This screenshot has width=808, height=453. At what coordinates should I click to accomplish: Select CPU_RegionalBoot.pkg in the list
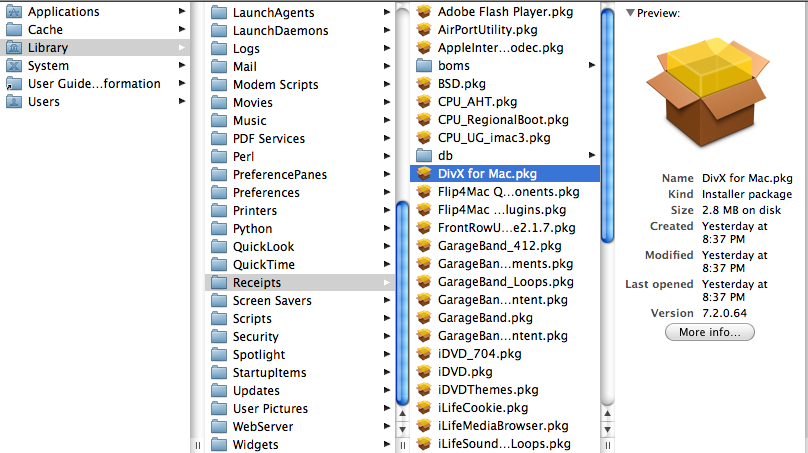[x=505, y=120]
